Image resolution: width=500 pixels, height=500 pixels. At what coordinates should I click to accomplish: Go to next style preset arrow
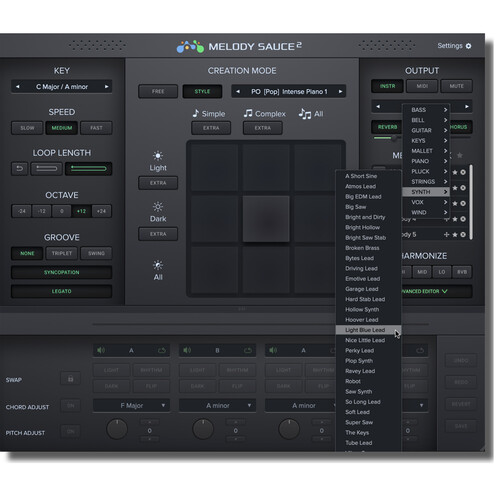click(340, 91)
